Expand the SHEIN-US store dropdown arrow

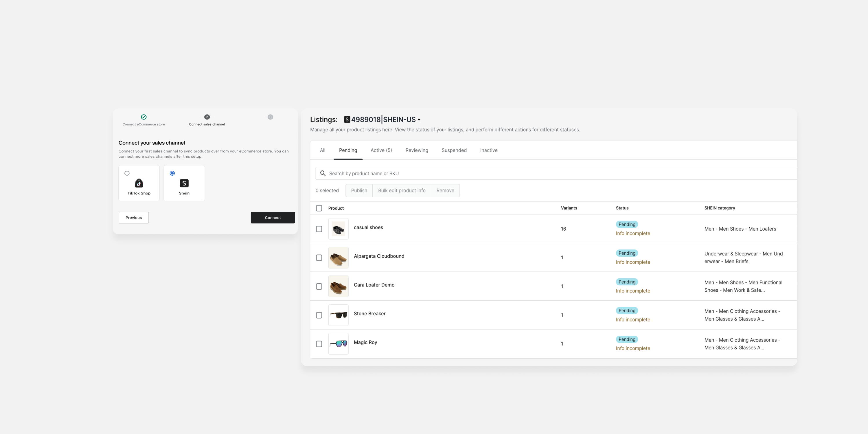[x=419, y=119]
